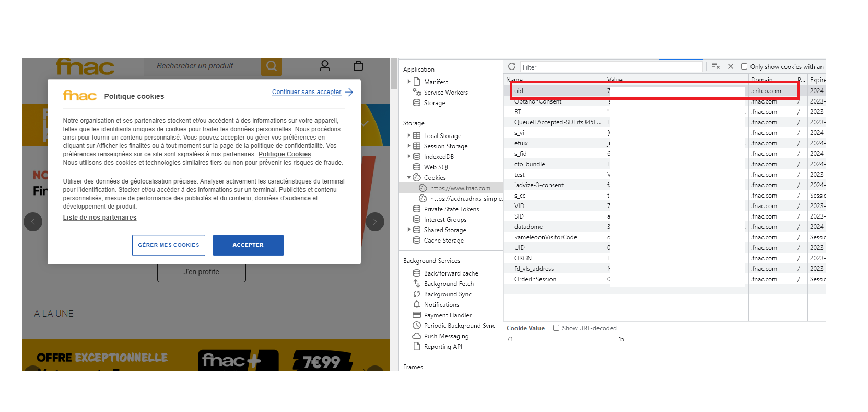Screen dimensions: 868x412
Task: Select Local Storage item
Action: click(442, 136)
